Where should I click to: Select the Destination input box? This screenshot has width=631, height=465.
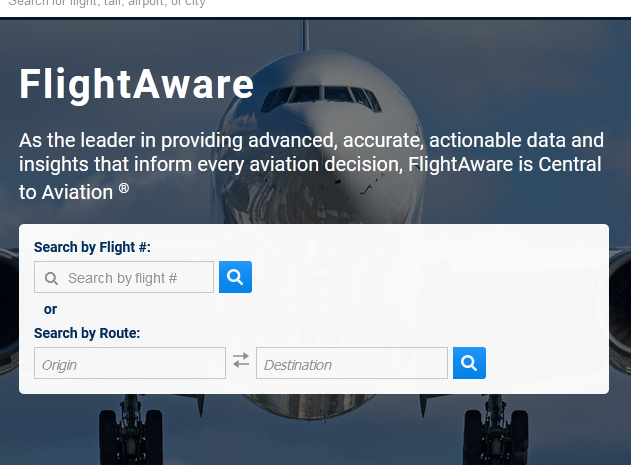351,364
